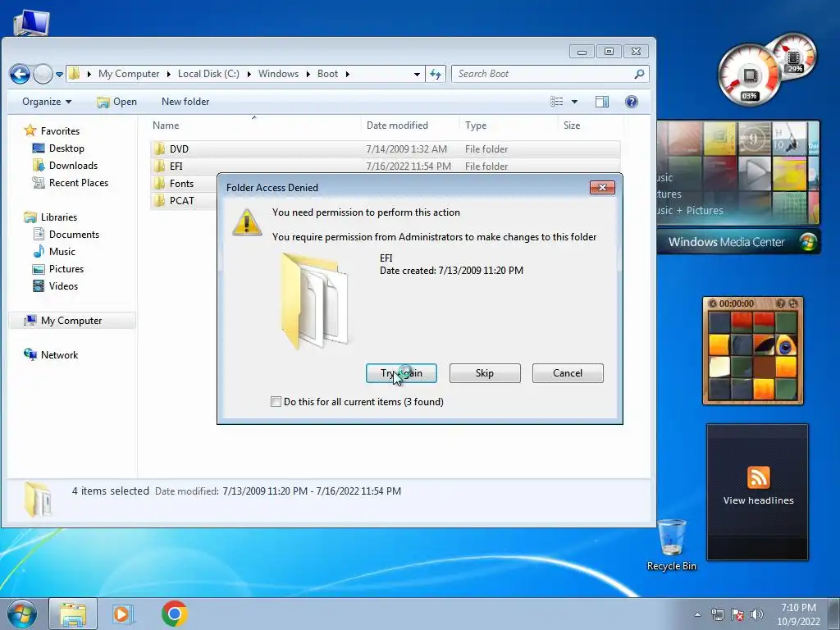Click the volume speaker tray icon

[757, 614]
